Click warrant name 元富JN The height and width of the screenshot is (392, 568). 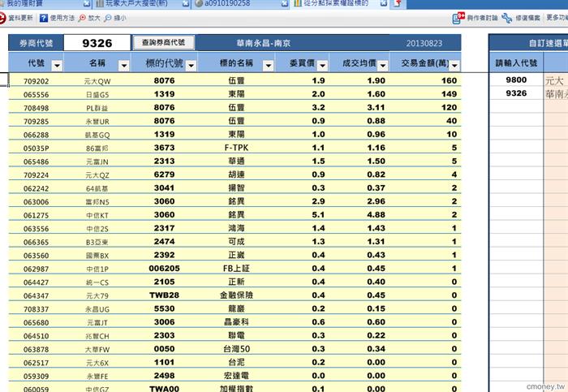[97, 162]
